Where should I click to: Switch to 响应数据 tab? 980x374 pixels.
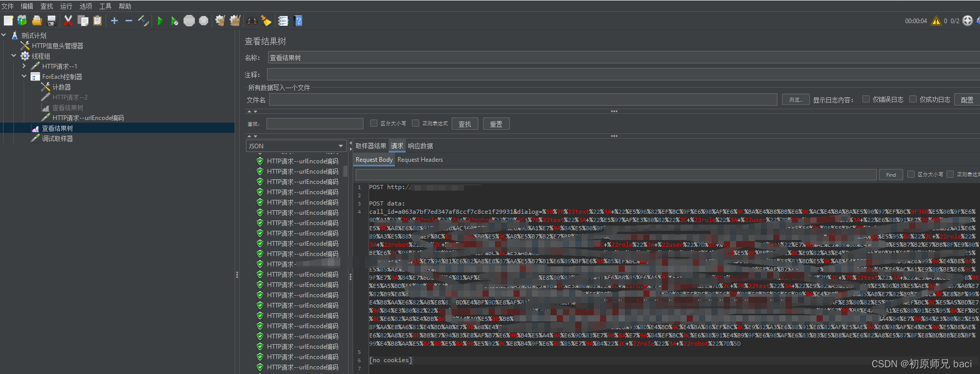click(x=420, y=146)
